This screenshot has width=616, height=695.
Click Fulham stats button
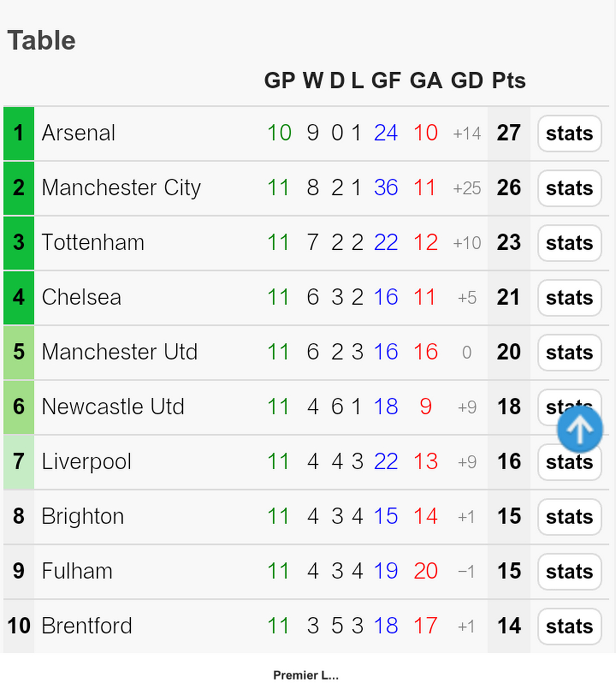point(569,572)
